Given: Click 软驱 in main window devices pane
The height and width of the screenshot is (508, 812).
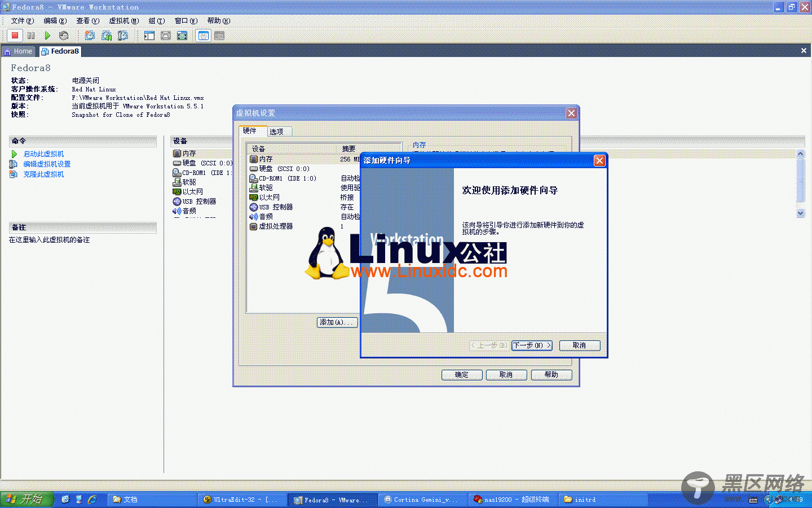Looking at the screenshot, I should click(x=189, y=182).
